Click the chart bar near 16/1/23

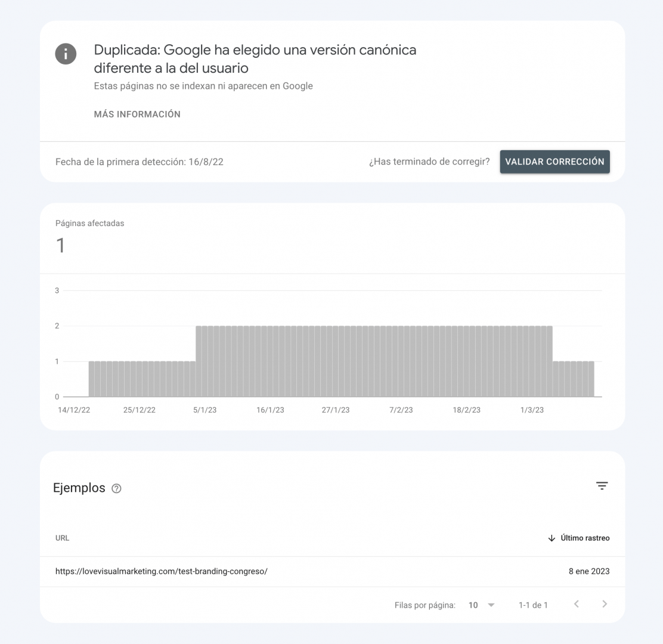pos(270,361)
